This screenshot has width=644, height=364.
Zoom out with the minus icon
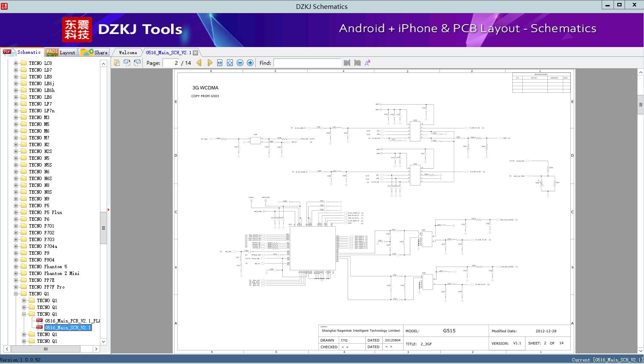[240, 63]
